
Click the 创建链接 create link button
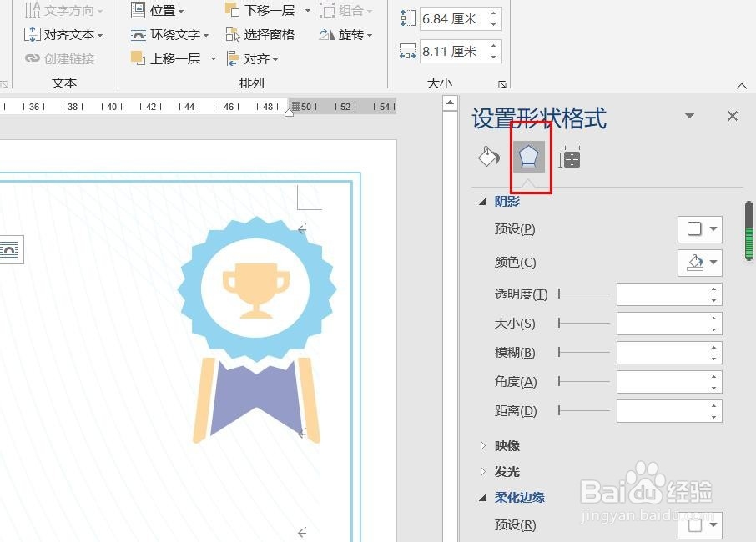(x=66, y=58)
